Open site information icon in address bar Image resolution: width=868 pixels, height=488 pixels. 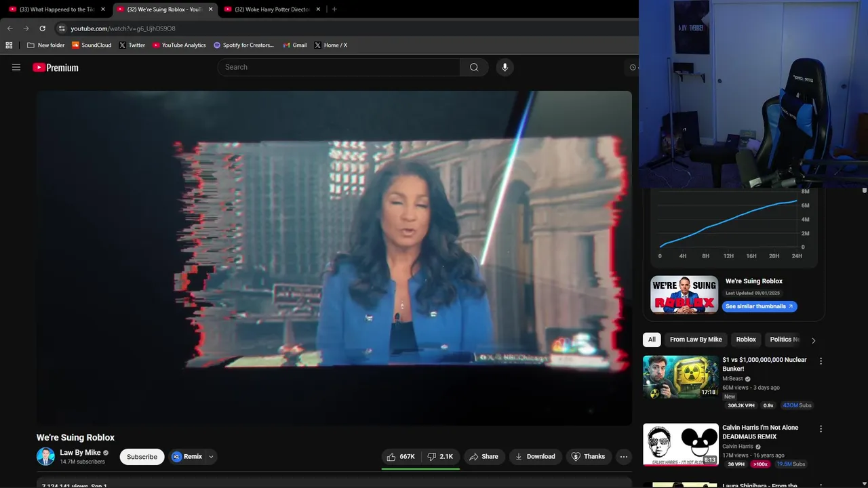tap(62, 28)
